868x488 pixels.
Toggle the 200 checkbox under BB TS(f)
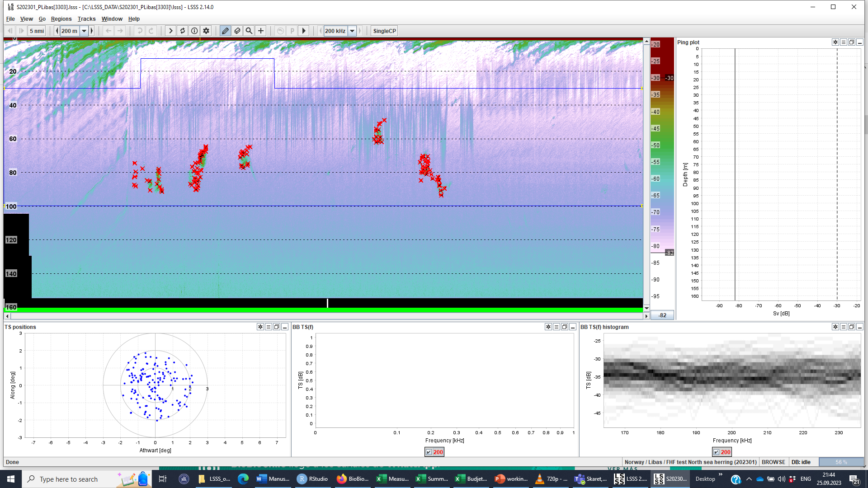[x=429, y=452]
